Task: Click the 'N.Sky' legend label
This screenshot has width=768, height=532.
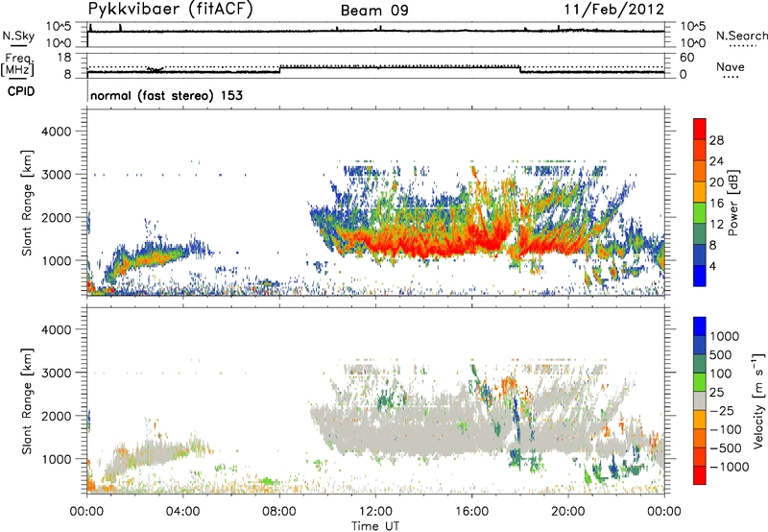Action: coord(18,36)
